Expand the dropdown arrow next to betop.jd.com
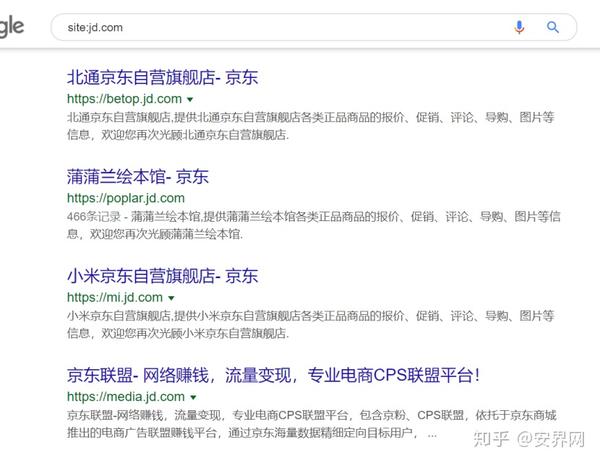The image size is (600, 463). (x=190, y=99)
